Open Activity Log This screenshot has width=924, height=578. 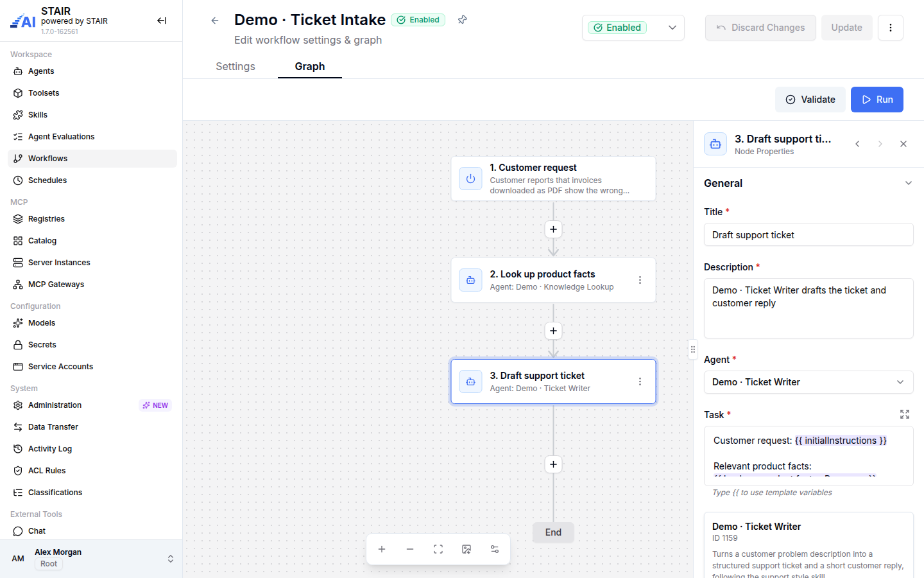[x=92, y=449]
